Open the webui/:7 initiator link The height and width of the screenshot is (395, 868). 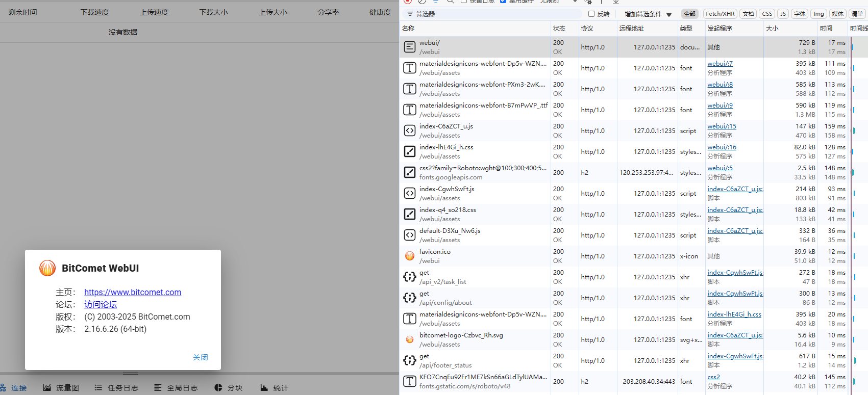pyautogui.click(x=720, y=64)
